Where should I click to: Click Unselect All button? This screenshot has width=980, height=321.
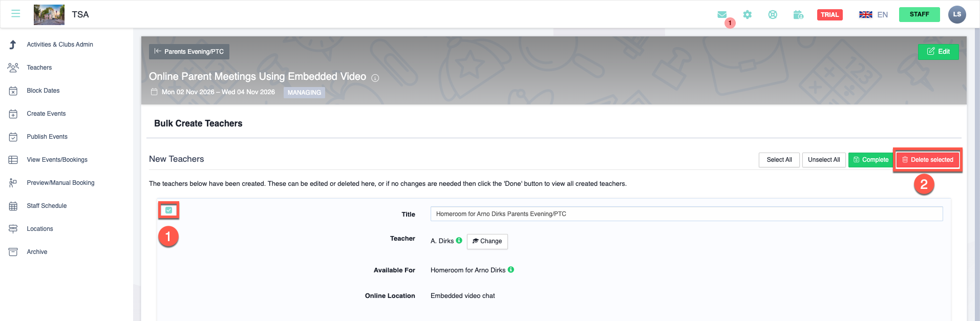823,160
